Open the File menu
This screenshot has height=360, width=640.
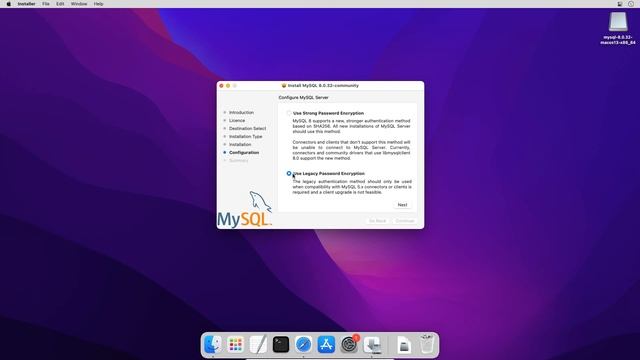[x=46, y=4]
